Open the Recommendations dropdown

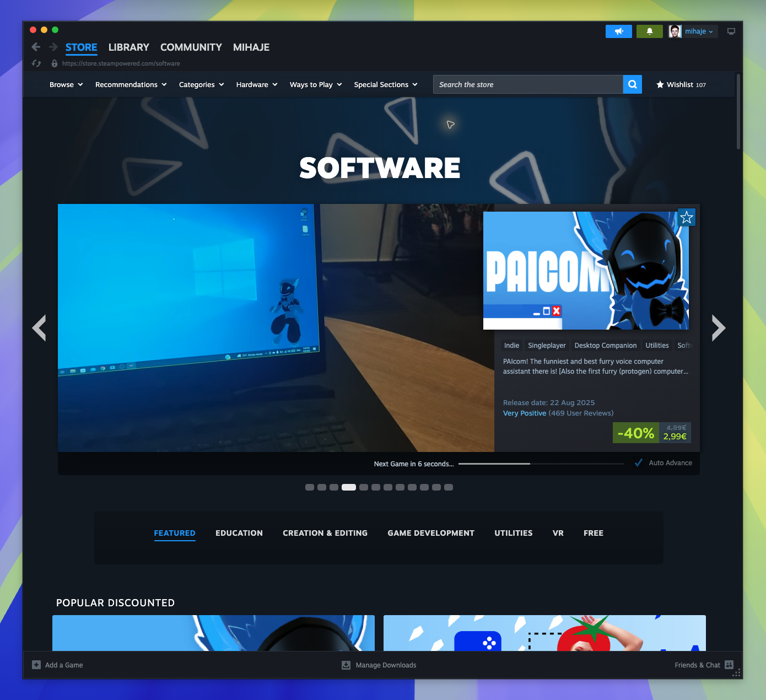click(x=131, y=84)
